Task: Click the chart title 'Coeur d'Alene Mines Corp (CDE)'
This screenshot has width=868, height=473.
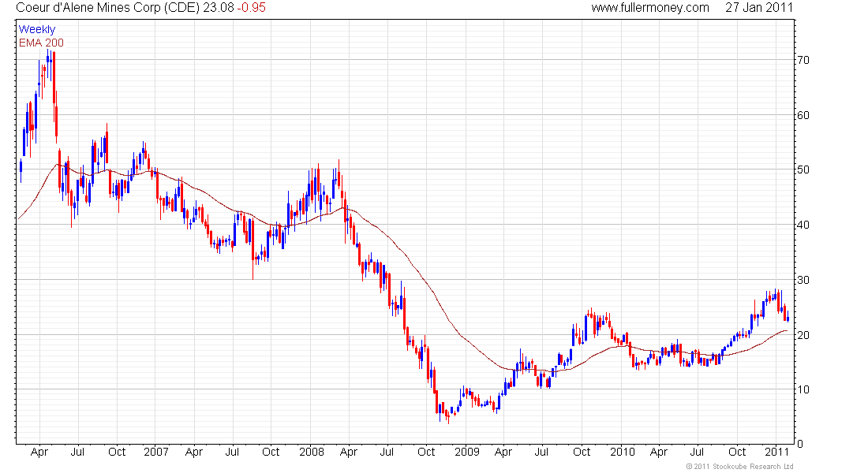Action: point(108,8)
